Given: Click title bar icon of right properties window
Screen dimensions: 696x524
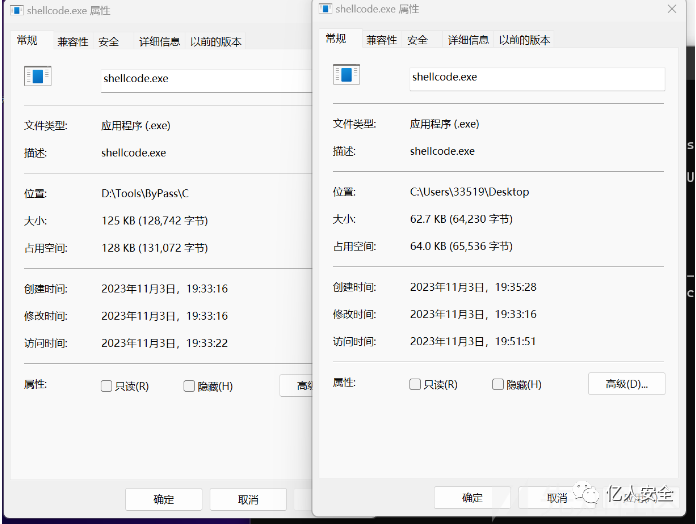Looking at the screenshot, I should click(325, 8).
